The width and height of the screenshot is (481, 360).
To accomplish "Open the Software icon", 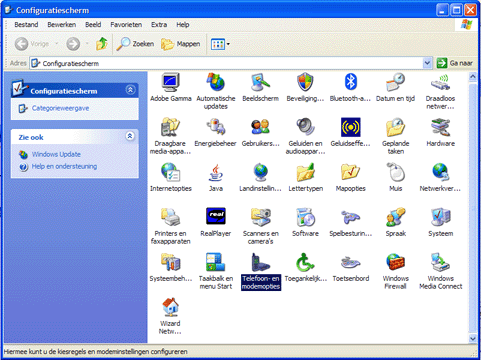I will tap(305, 217).
